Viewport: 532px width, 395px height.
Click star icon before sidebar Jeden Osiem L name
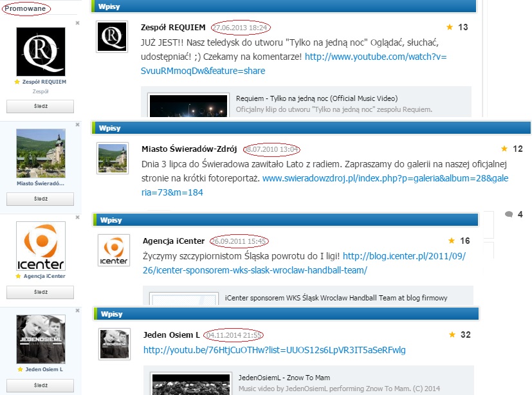point(20,369)
